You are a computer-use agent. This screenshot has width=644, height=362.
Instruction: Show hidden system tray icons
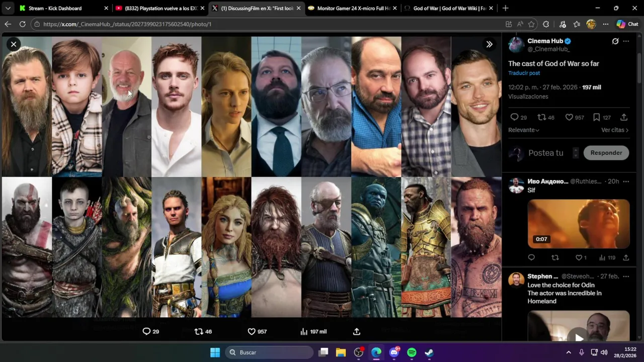pyautogui.click(x=569, y=352)
